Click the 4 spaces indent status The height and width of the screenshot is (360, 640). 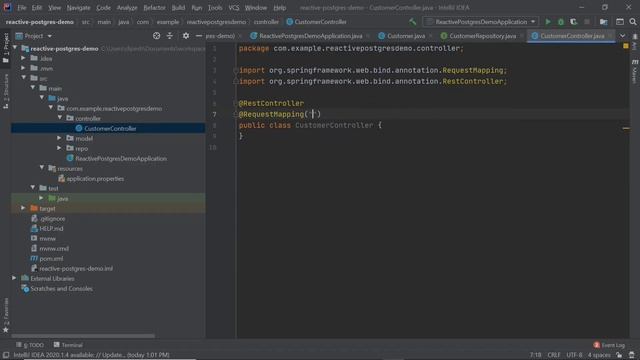pos(599,355)
